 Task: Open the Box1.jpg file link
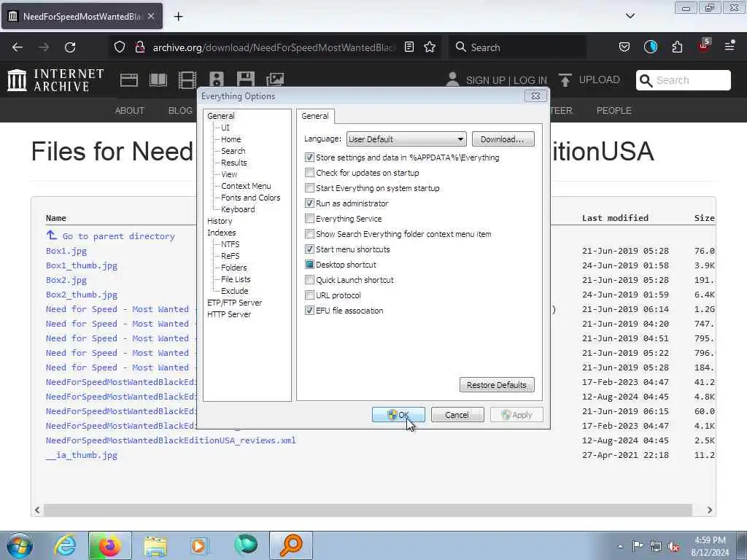point(66,251)
